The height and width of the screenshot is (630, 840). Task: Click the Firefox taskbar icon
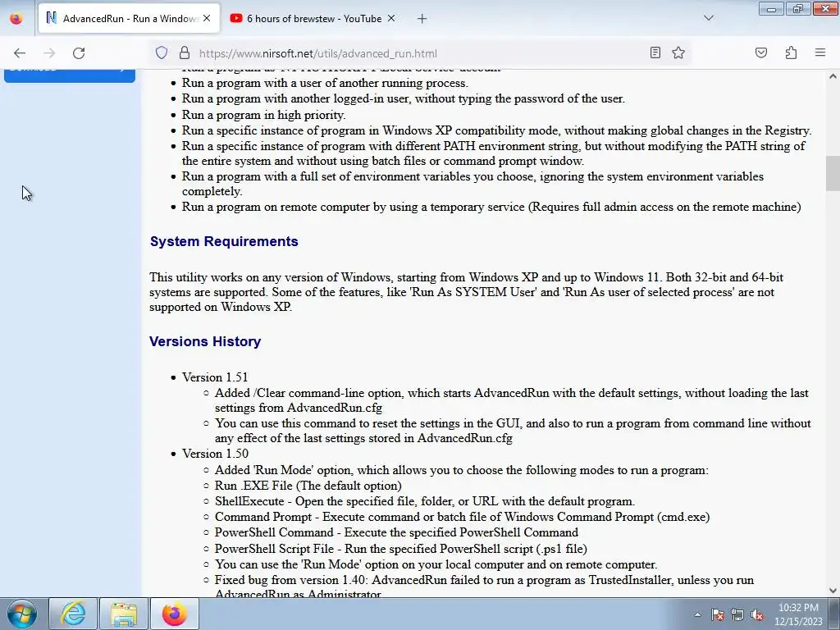pos(175,614)
